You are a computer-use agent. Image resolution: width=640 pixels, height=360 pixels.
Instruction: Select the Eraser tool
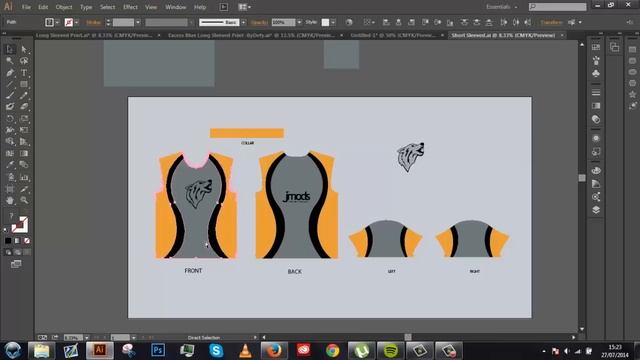tap(24, 107)
